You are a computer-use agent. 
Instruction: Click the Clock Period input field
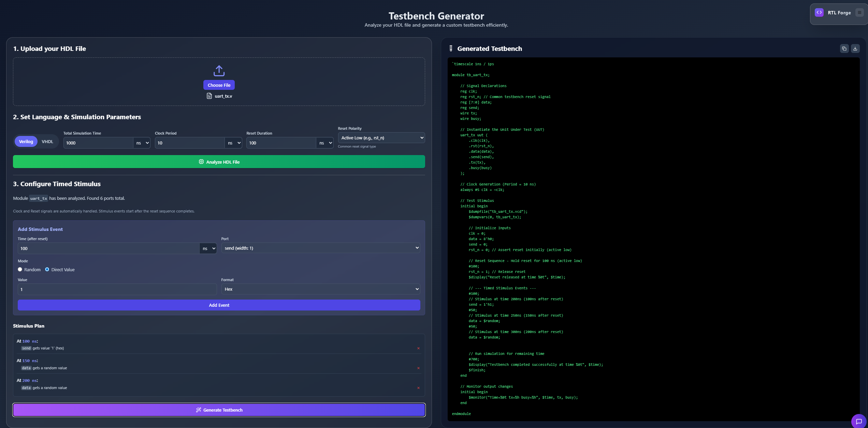pyautogui.click(x=190, y=143)
